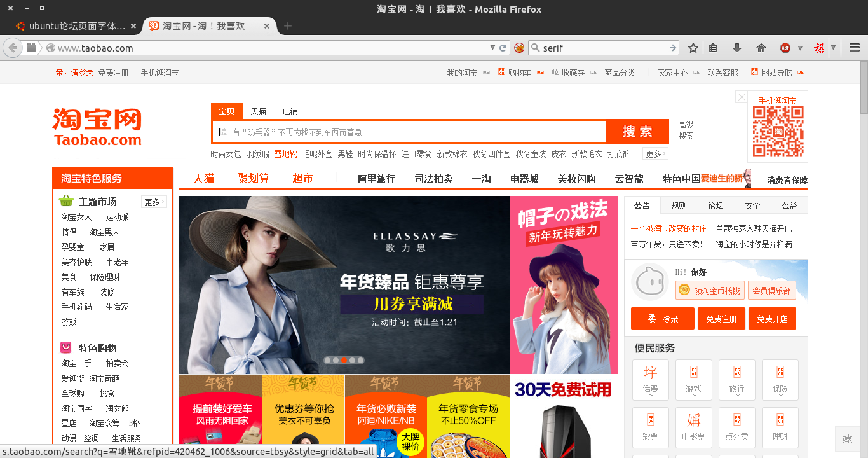The height and width of the screenshot is (458, 868).
Task: Expand the 福 extension dropdown arrow
Action: pos(833,48)
